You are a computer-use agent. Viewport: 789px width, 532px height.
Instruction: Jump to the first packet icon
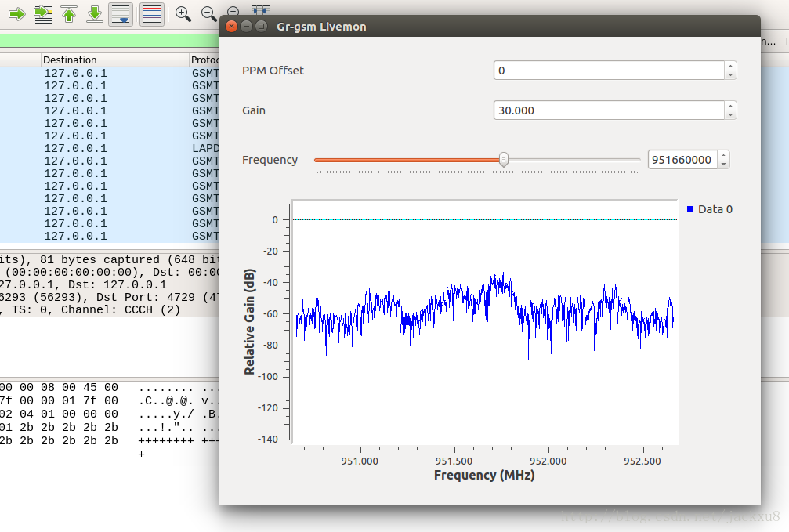pos(69,14)
